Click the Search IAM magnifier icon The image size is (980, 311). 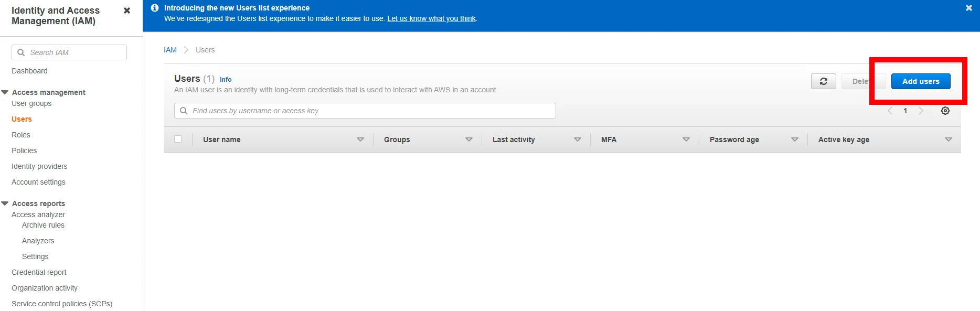pyautogui.click(x=21, y=52)
